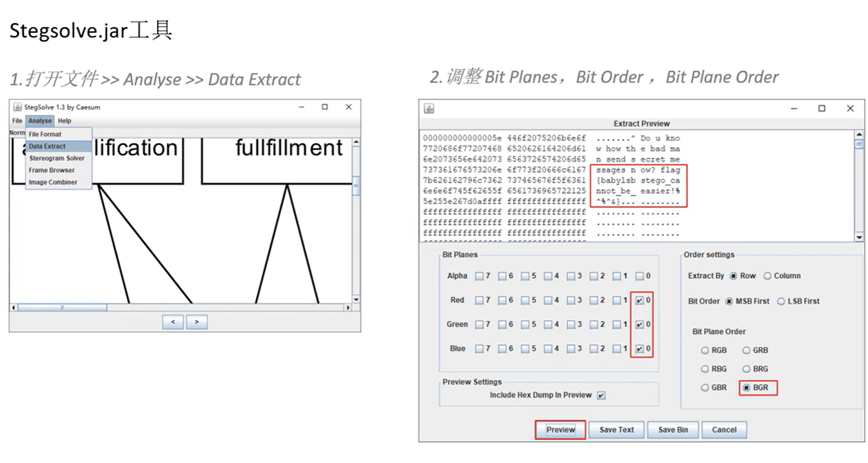Click StegSolve vertical scrollbar down arrow
Viewport: 868px width, 463px height.
coord(356,299)
